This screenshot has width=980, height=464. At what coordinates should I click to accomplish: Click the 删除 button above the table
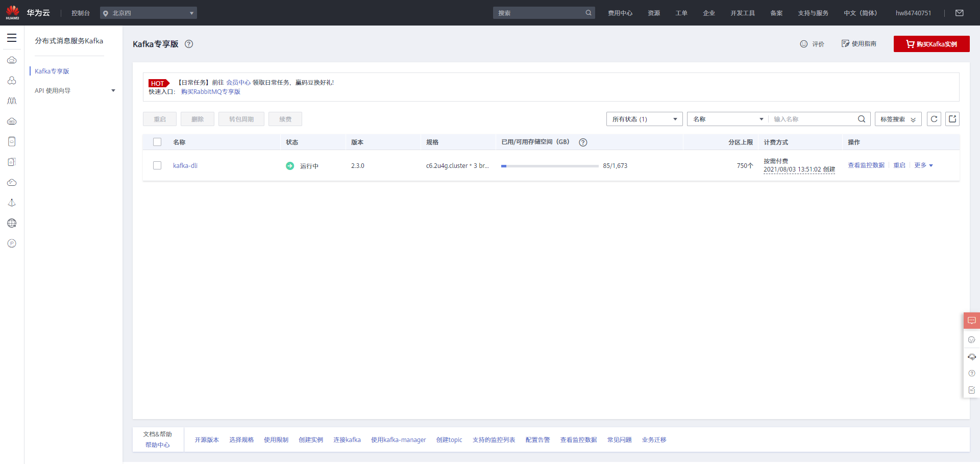pos(198,119)
